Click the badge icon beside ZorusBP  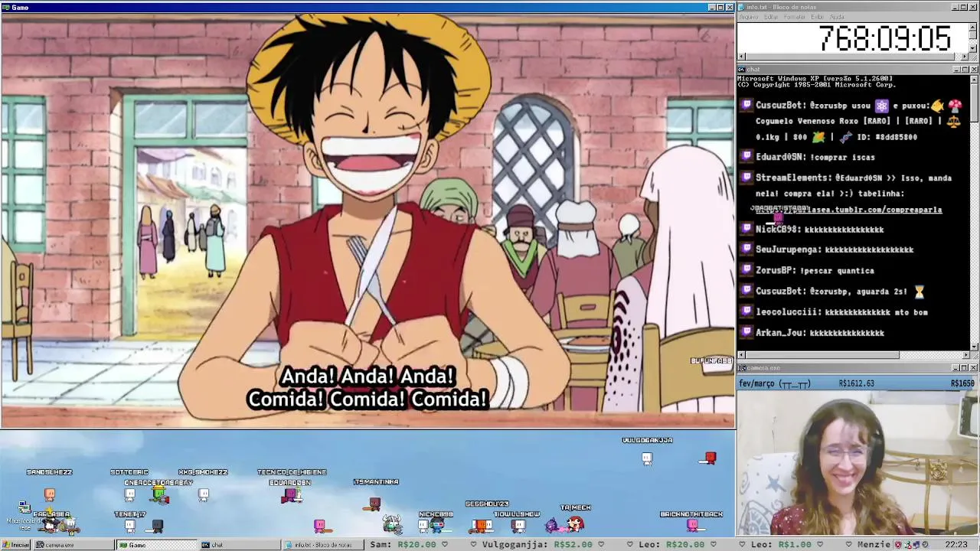[x=746, y=270]
